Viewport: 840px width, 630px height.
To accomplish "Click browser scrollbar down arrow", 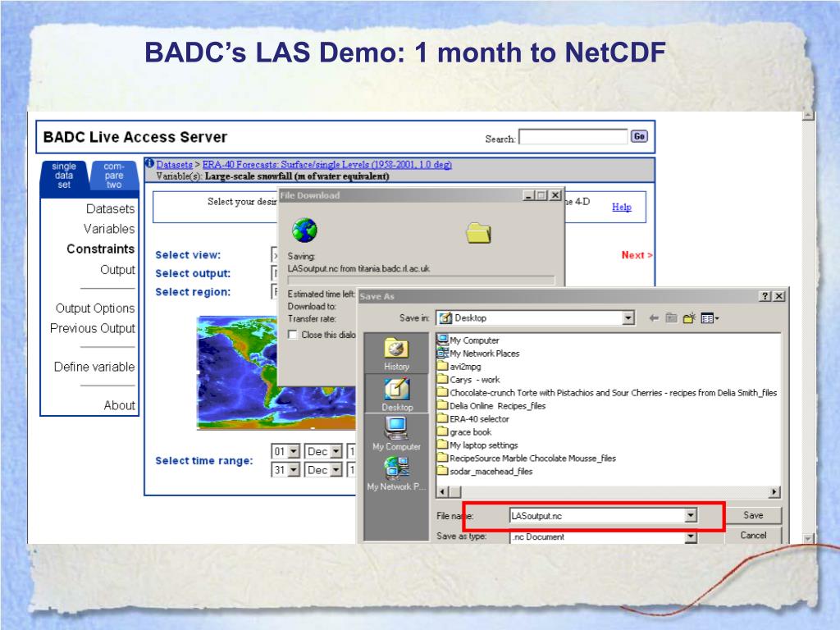I will [x=808, y=538].
